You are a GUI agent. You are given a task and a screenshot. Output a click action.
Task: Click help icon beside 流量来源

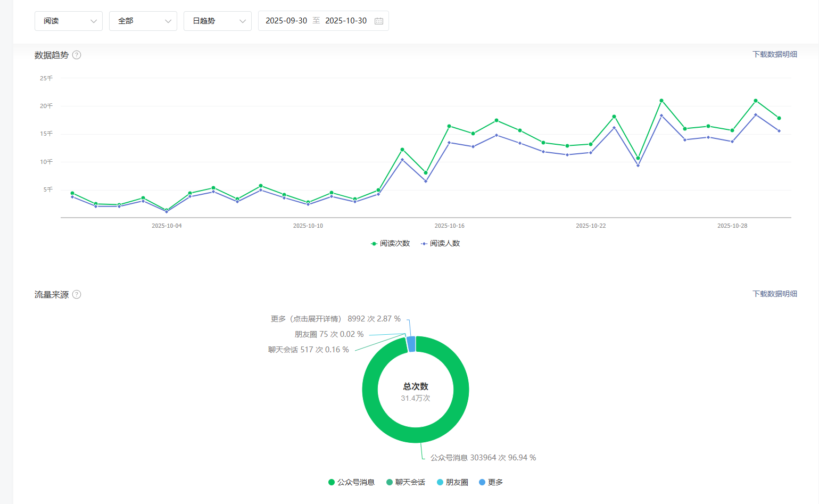pyautogui.click(x=77, y=294)
